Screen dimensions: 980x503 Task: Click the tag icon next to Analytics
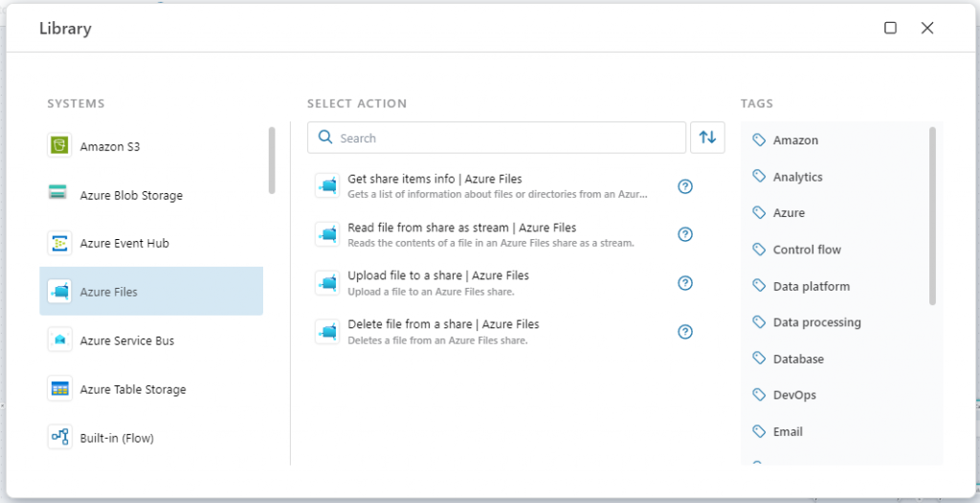pyautogui.click(x=759, y=177)
